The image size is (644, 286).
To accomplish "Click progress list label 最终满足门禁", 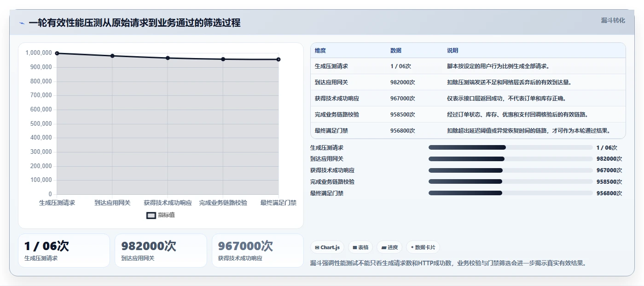I will pyautogui.click(x=327, y=193).
